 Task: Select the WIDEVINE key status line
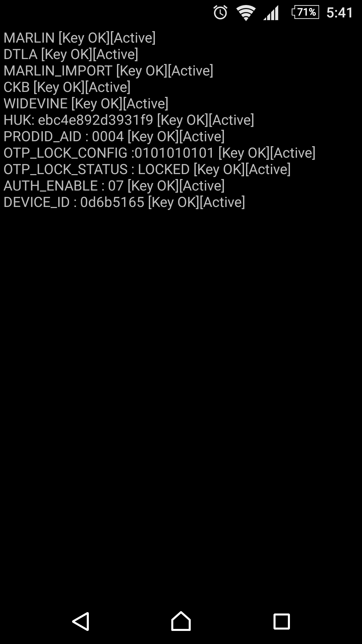pos(86,104)
